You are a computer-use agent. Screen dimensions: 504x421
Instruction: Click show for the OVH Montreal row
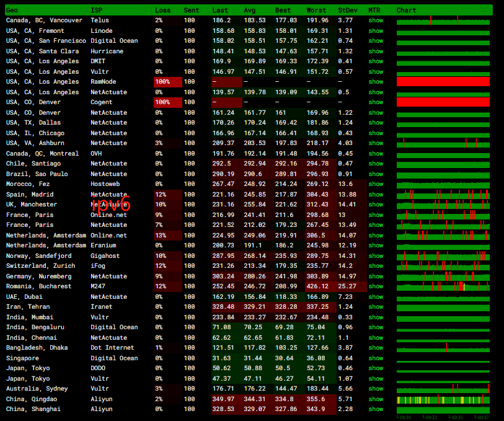[x=376, y=154]
